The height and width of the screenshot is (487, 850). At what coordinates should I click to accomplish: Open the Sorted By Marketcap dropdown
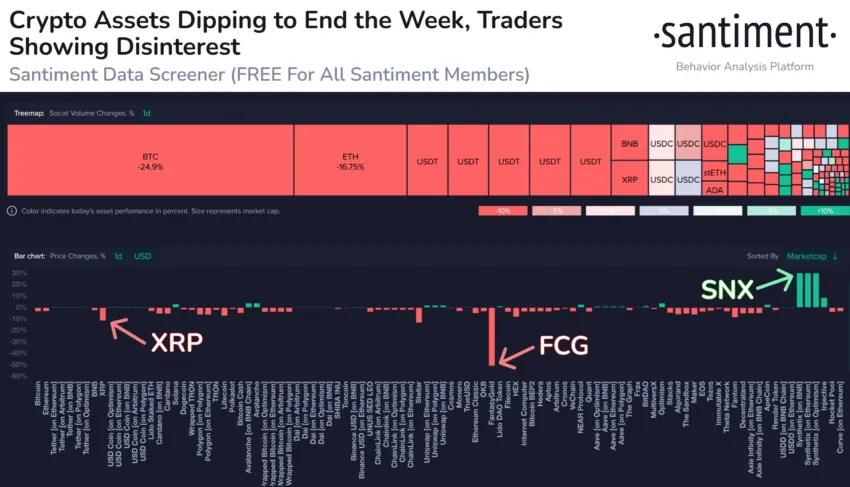(x=806, y=256)
